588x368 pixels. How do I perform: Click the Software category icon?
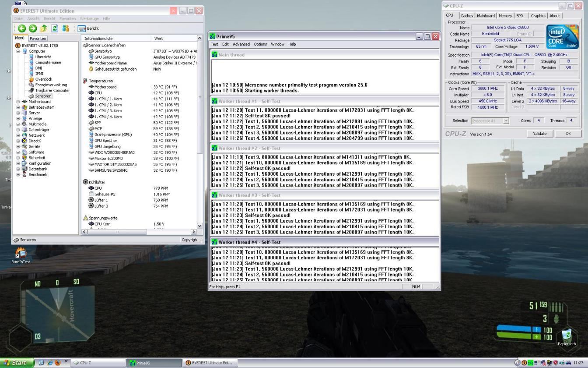tap(24, 152)
